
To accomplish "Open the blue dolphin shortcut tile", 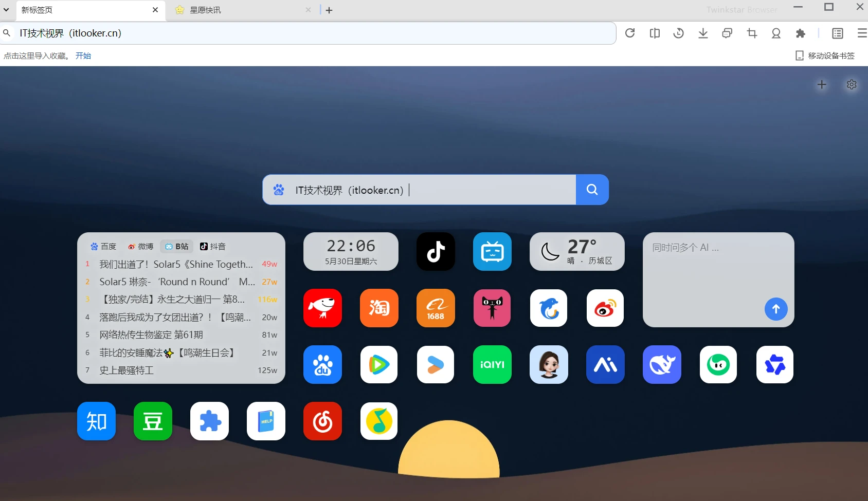I will 549,308.
